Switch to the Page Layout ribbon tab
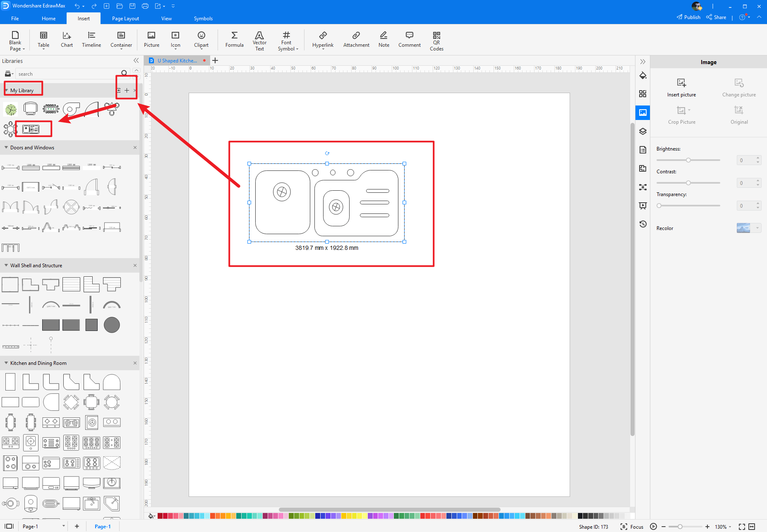 125,18
